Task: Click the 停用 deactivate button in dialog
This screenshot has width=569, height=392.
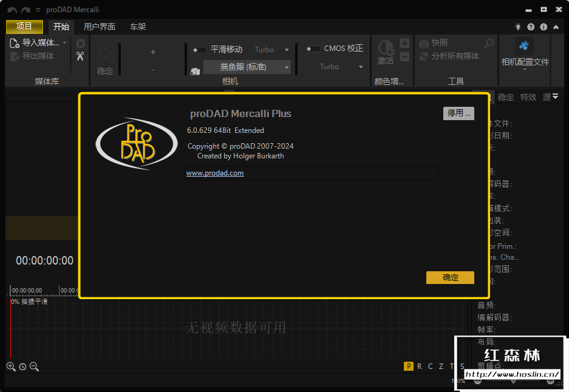Action: [x=458, y=113]
